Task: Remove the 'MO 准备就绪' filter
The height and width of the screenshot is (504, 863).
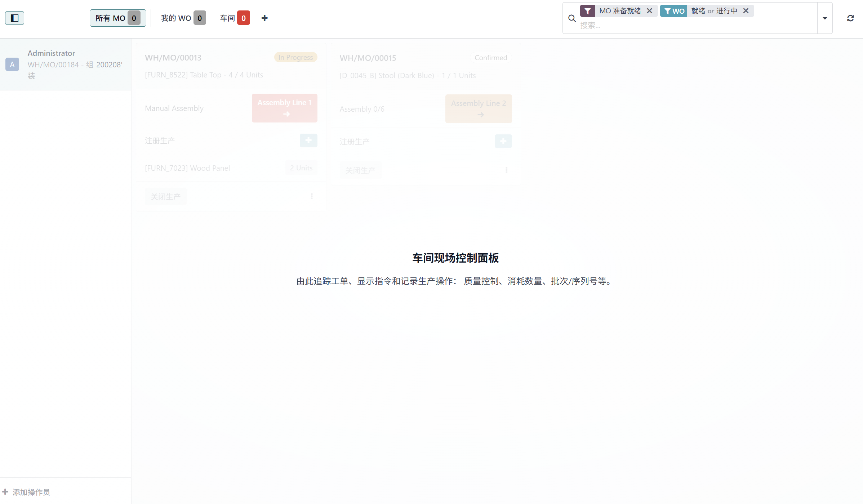Action: tap(650, 11)
